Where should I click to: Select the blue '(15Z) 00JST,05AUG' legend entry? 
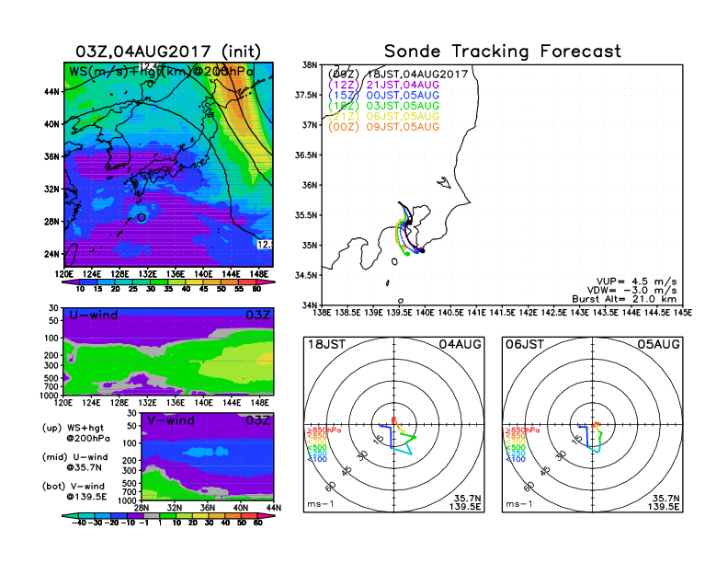click(383, 96)
